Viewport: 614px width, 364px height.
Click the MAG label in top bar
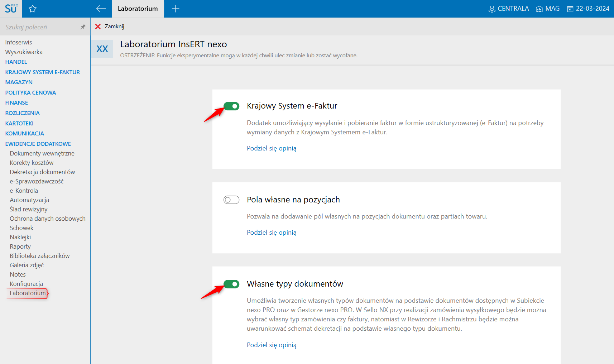[552, 9]
